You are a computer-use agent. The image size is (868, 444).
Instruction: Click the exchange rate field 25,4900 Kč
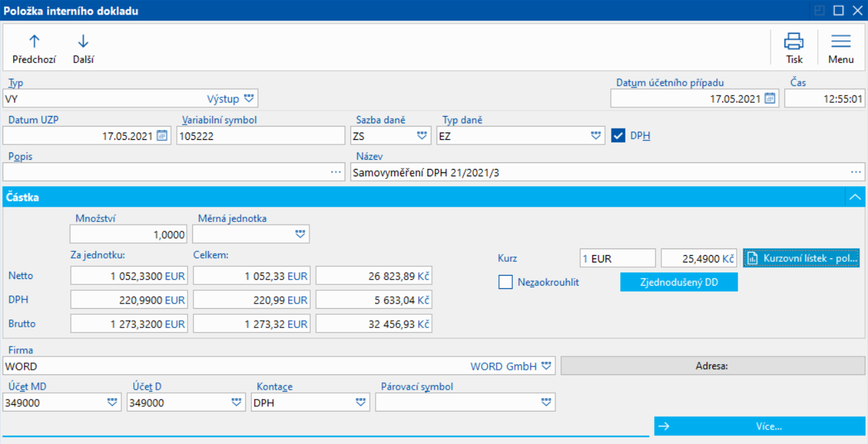(x=699, y=258)
